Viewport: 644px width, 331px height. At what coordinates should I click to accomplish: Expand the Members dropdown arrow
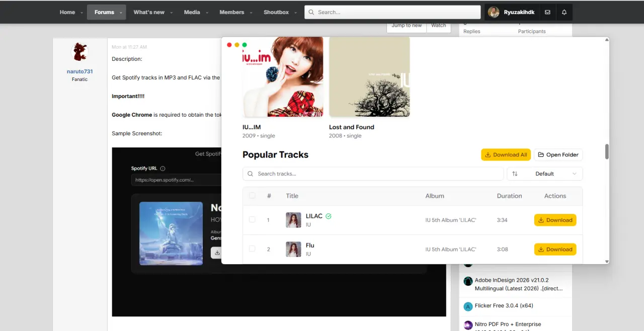click(251, 13)
